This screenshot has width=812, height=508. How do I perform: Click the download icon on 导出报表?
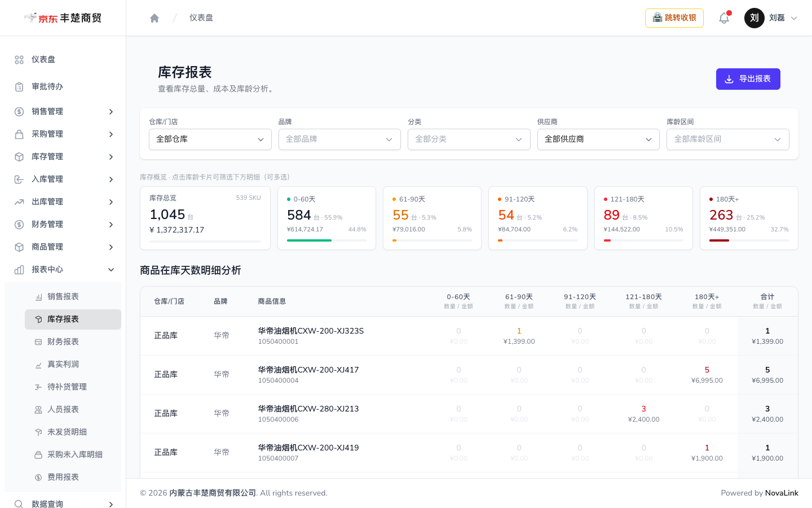(x=729, y=79)
